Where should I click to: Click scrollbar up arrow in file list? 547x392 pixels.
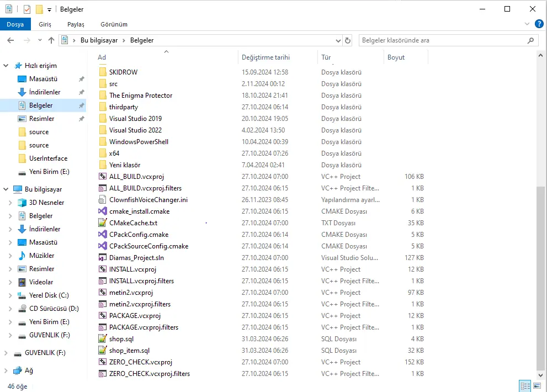pos(540,55)
